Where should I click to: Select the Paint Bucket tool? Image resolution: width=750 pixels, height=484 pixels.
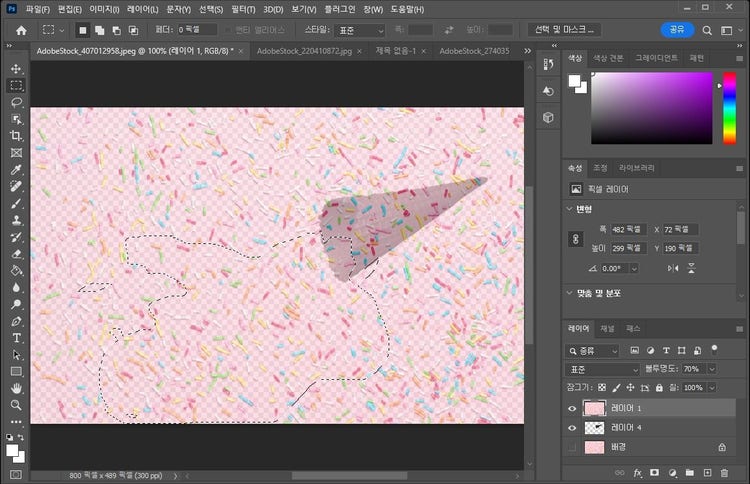(16, 270)
